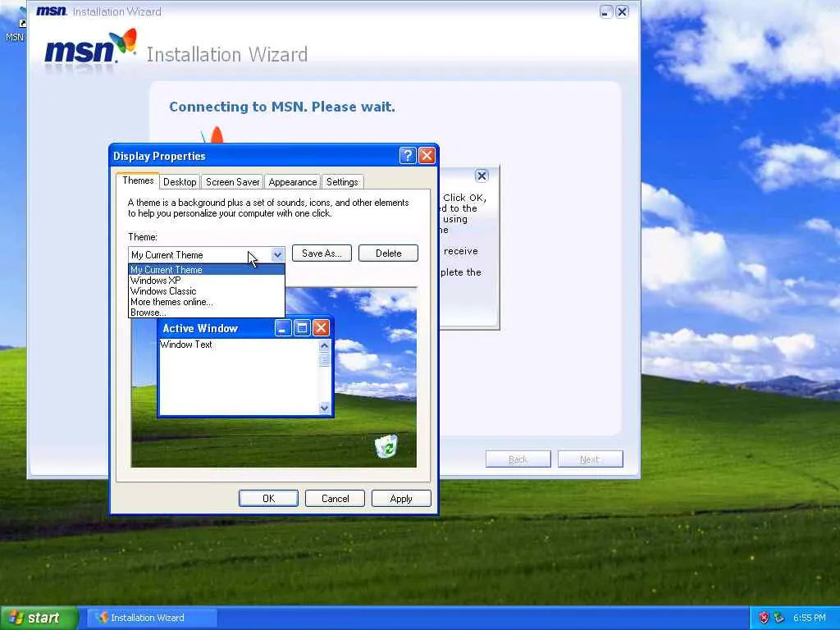Select Installation Wizard taskbar button

click(152, 618)
